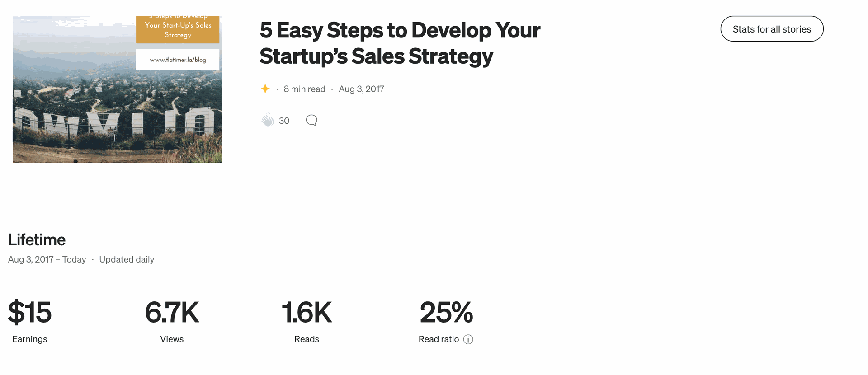Click the Aug 3, 2017 publish date
The image size is (868, 375).
361,89
